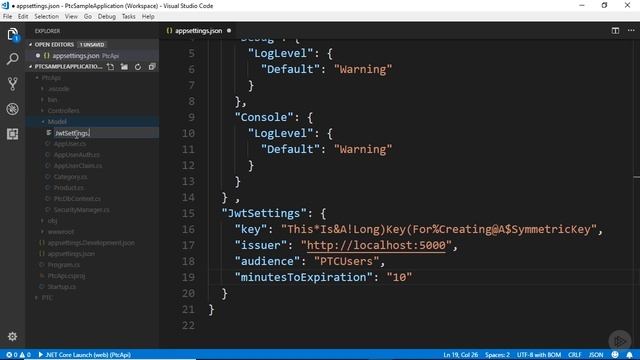Screen dimensions: 640x360
Task: Open the Source Control view
Action: (x=13, y=84)
